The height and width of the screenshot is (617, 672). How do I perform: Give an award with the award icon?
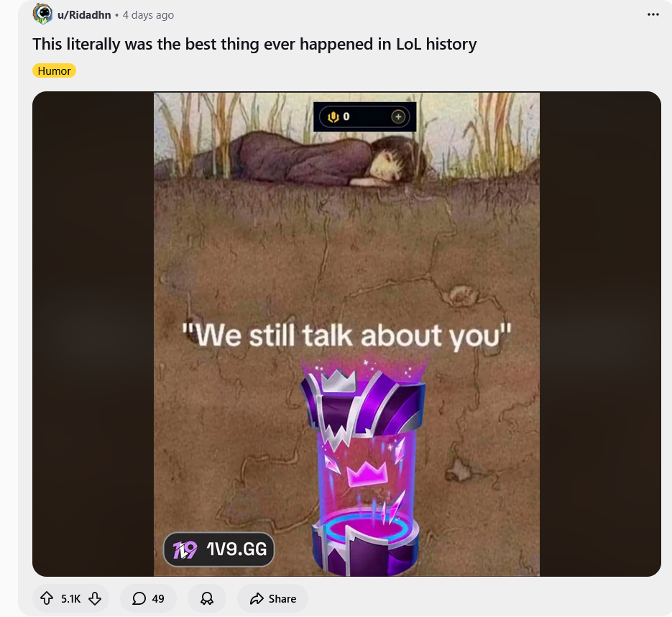pyautogui.click(x=207, y=598)
